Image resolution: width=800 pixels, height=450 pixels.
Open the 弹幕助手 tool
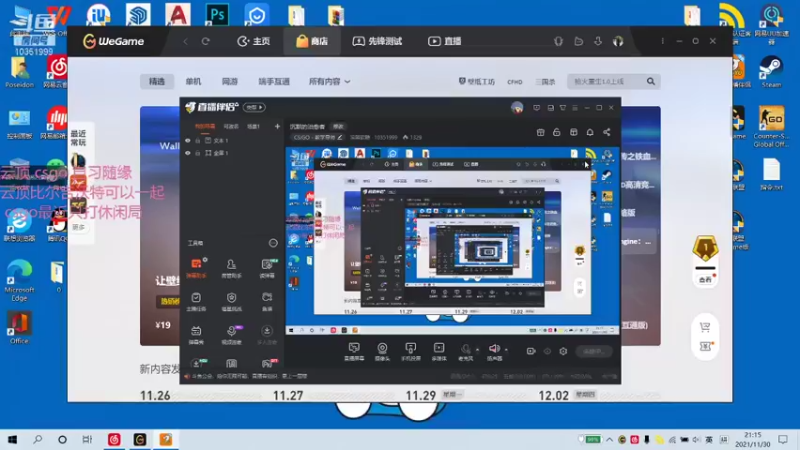pos(196,268)
